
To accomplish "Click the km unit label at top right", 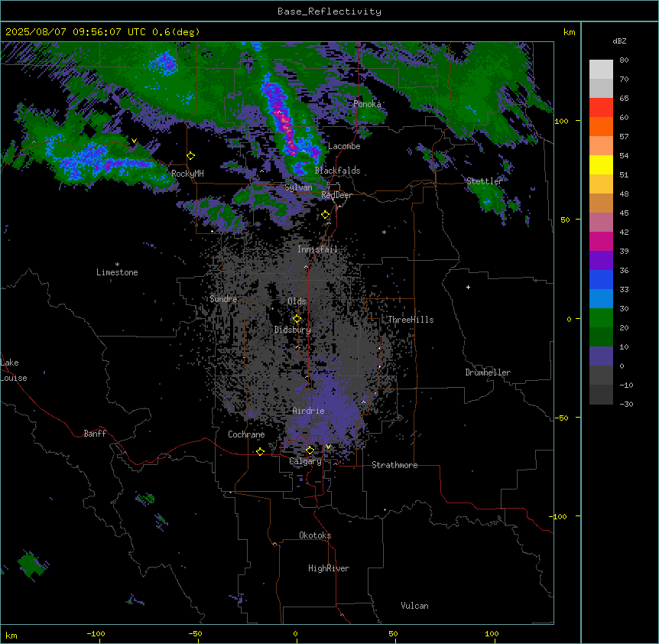I will point(569,32).
